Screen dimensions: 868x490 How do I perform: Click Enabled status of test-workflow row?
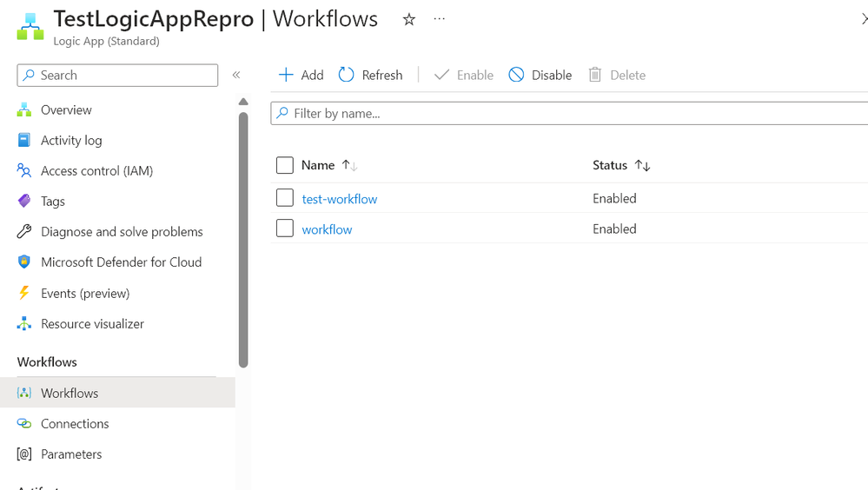pyautogui.click(x=614, y=198)
